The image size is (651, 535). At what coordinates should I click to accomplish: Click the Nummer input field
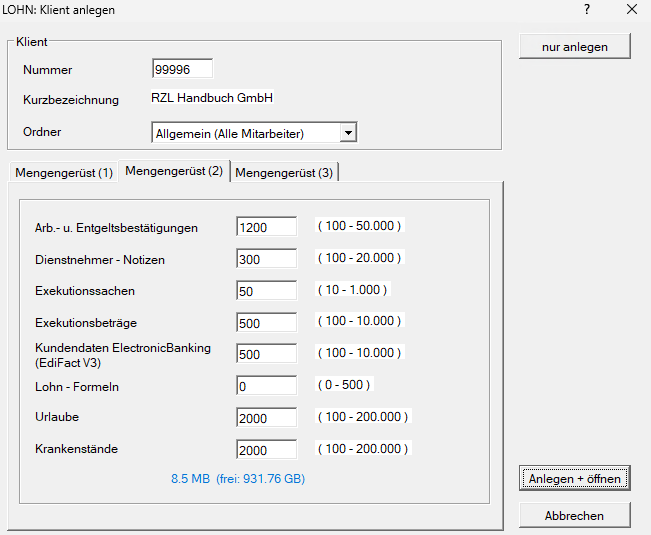point(182,69)
